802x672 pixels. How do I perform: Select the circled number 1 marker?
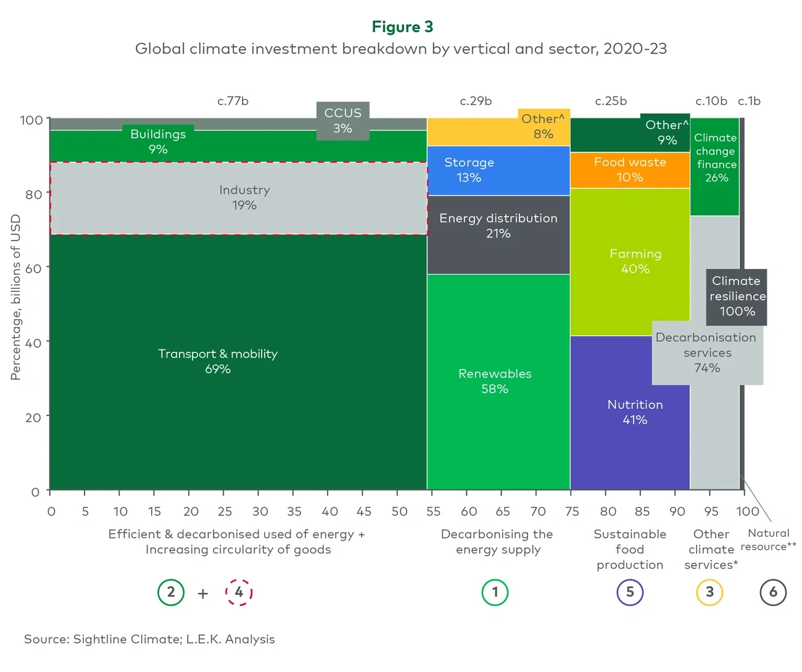click(x=495, y=592)
